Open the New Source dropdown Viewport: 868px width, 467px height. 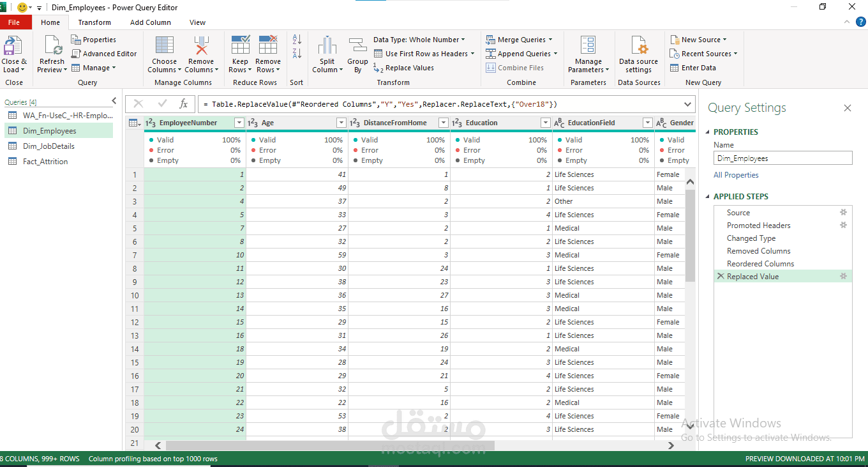pyautogui.click(x=699, y=40)
